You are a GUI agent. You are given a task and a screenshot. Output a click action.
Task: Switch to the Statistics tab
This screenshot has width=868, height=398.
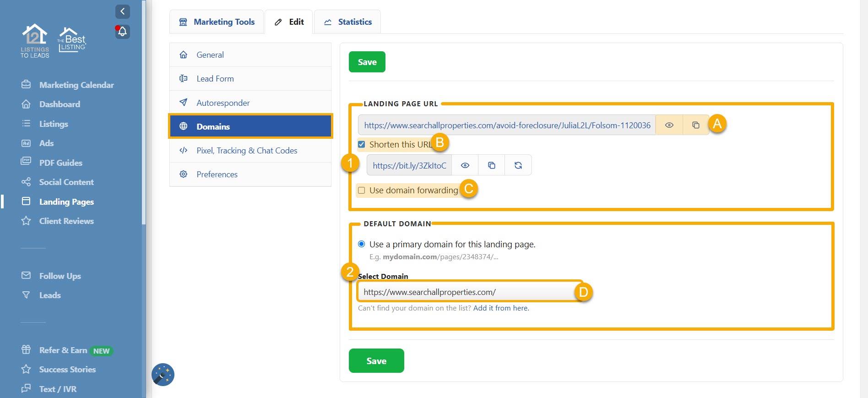[347, 22]
